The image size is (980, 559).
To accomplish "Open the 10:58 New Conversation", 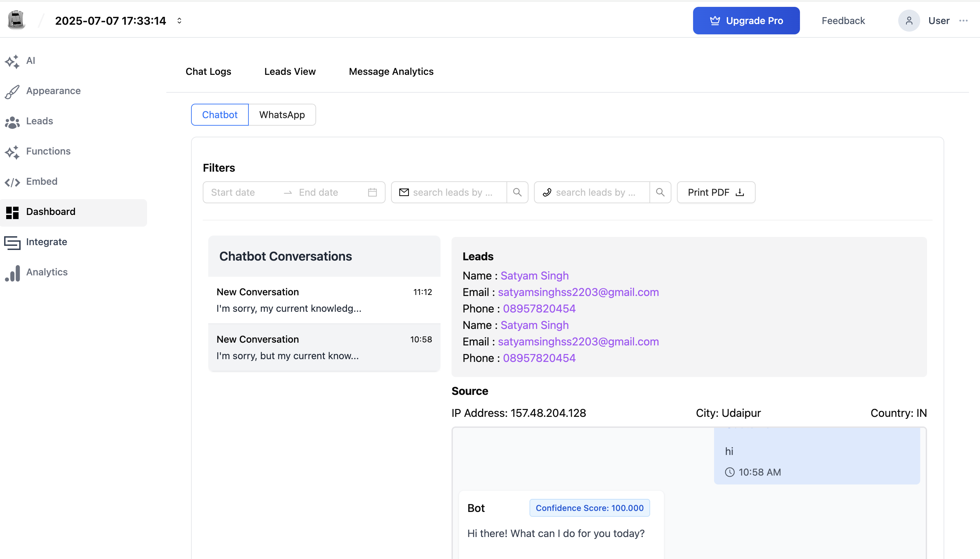I will click(324, 348).
